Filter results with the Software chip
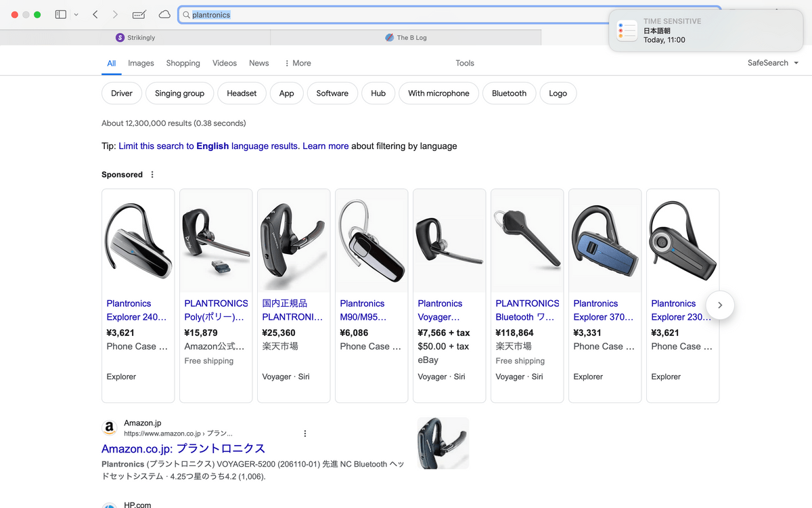The height and width of the screenshot is (508, 812). (x=332, y=93)
